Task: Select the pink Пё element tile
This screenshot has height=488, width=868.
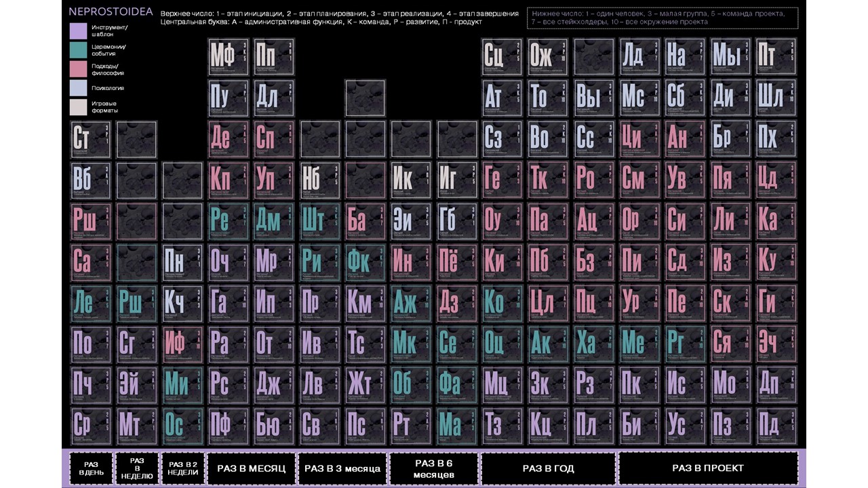Action: coord(456,262)
